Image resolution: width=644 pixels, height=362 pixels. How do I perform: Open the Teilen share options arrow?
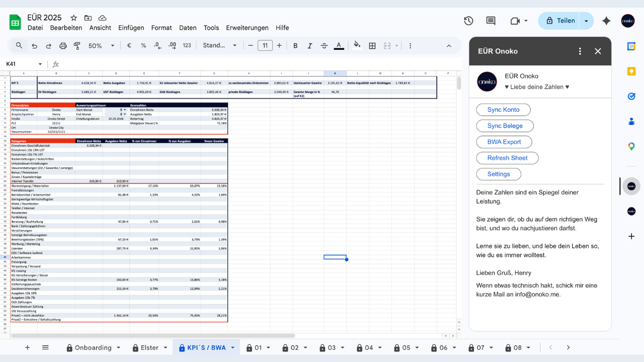coord(586,21)
